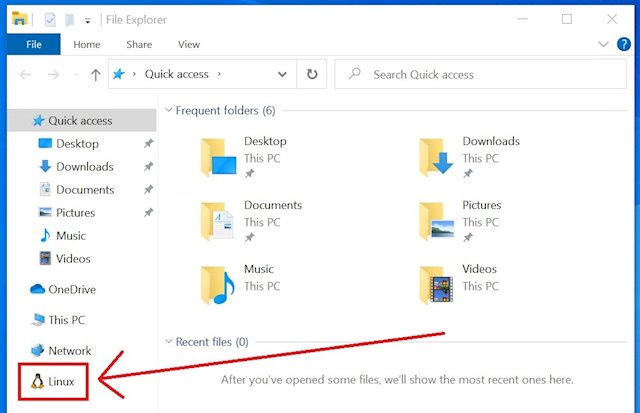Go back using the left arrow button
The image size is (640, 413).
pyautogui.click(x=25, y=74)
